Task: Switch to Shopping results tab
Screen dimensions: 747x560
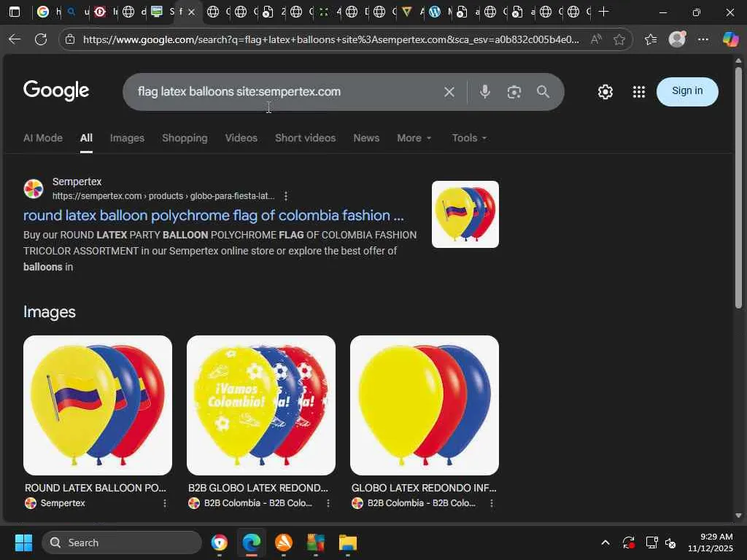Action: tap(185, 138)
